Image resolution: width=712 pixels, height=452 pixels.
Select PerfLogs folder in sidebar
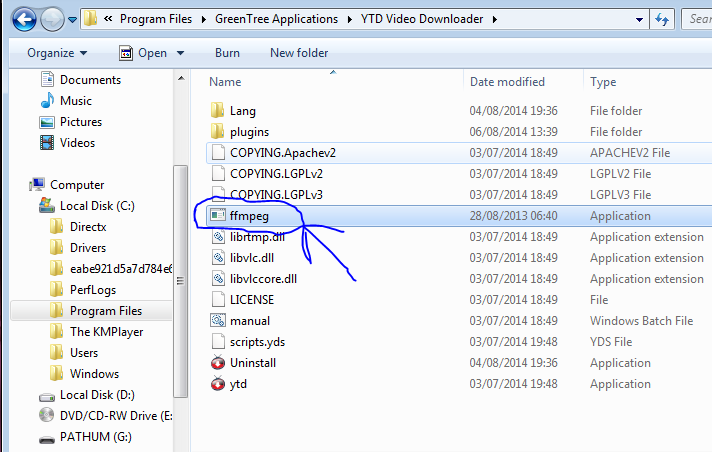pos(93,290)
